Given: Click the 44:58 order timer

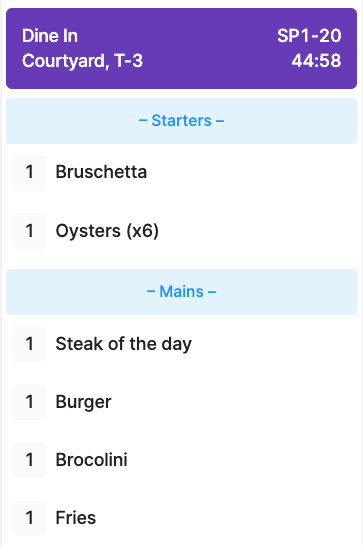Looking at the screenshot, I should pos(316,61).
